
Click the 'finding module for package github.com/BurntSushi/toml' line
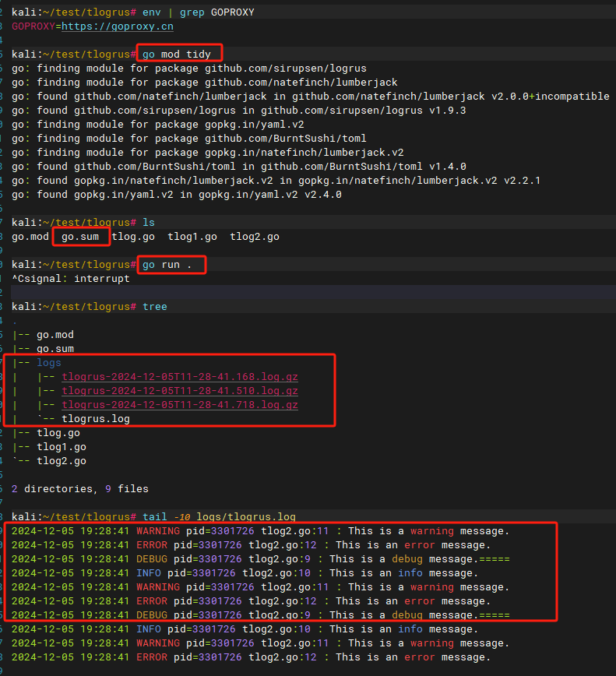click(x=189, y=139)
